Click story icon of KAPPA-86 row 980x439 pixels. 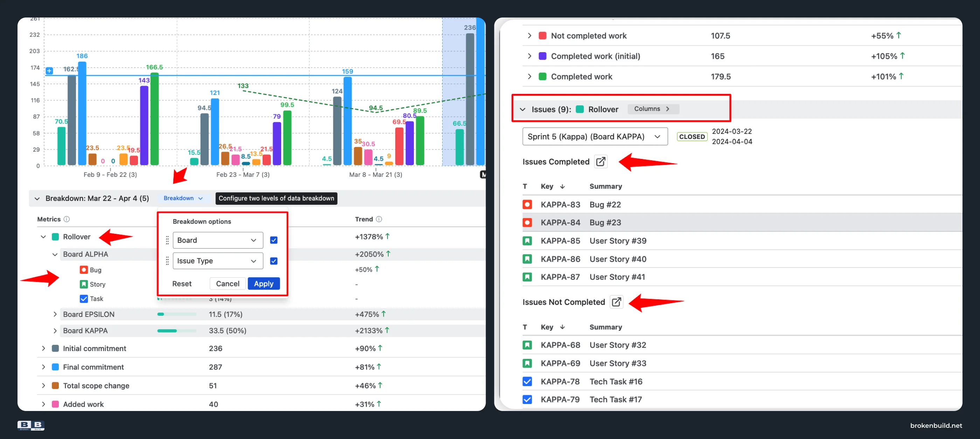coord(527,259)
